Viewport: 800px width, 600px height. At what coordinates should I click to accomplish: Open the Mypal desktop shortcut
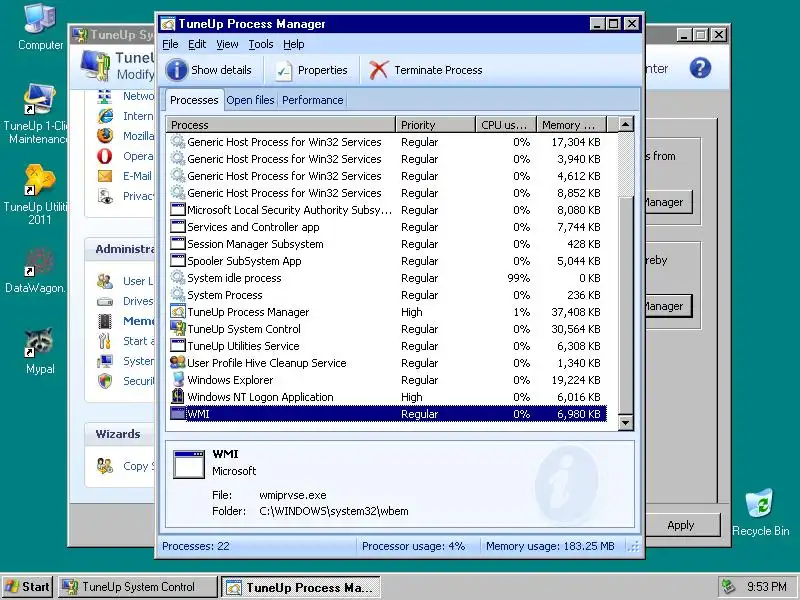40,351
